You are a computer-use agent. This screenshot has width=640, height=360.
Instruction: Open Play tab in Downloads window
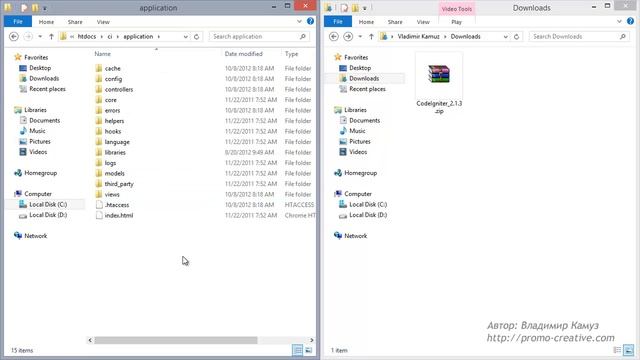pyautogui.click(x=457, y=22)
